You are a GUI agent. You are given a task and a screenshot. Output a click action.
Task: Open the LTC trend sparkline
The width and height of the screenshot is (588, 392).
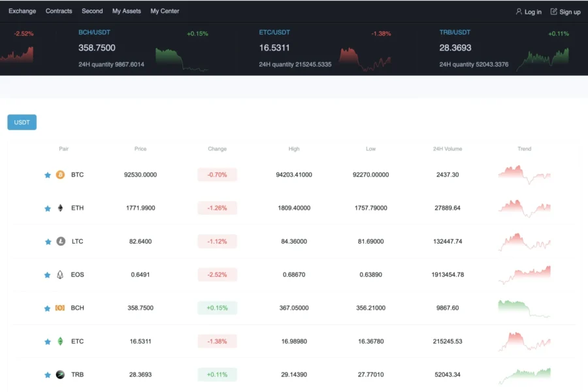pos(524,242)
